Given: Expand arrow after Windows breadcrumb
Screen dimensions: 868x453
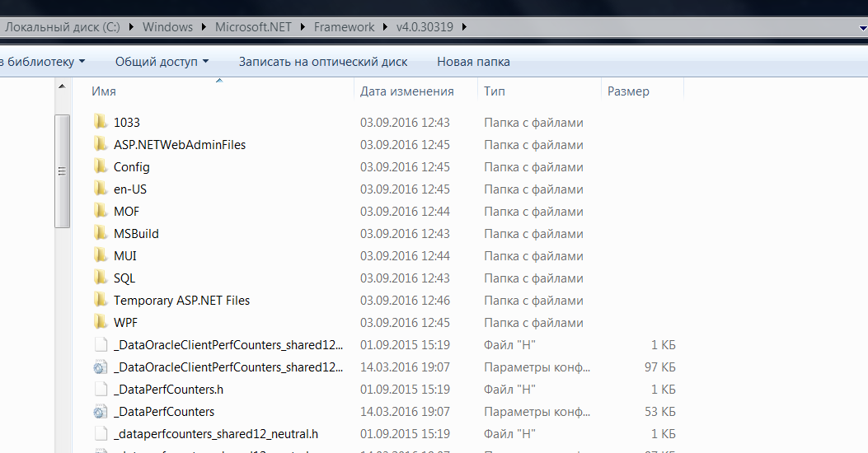Looking at the screenshot, I should pos(203,26).
